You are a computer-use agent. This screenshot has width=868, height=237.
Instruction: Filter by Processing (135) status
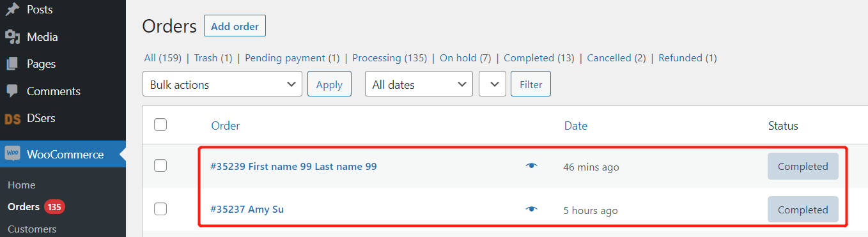coord(389,57)
